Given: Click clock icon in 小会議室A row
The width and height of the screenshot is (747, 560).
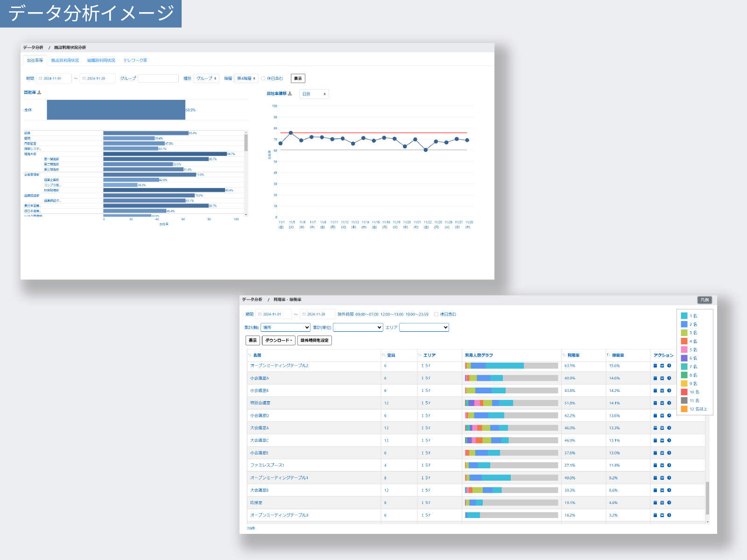Looking at the screenshot, I should tap(669, 378).
